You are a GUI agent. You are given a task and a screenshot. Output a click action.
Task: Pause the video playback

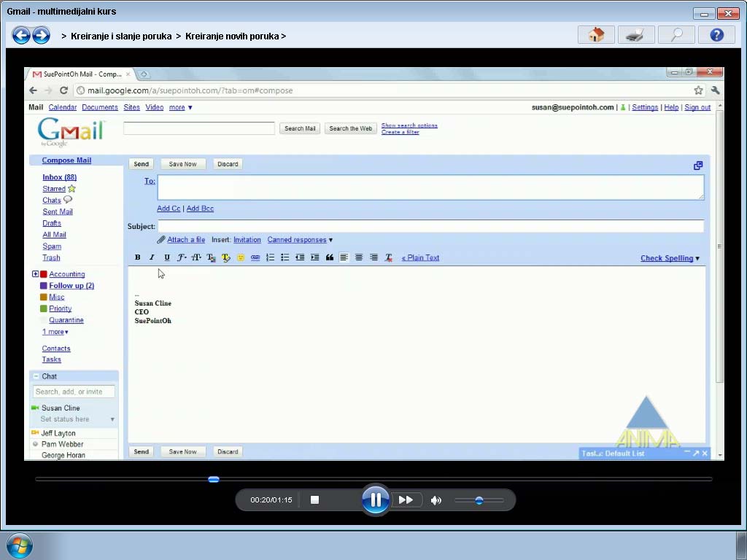click(x=376, y=499)
